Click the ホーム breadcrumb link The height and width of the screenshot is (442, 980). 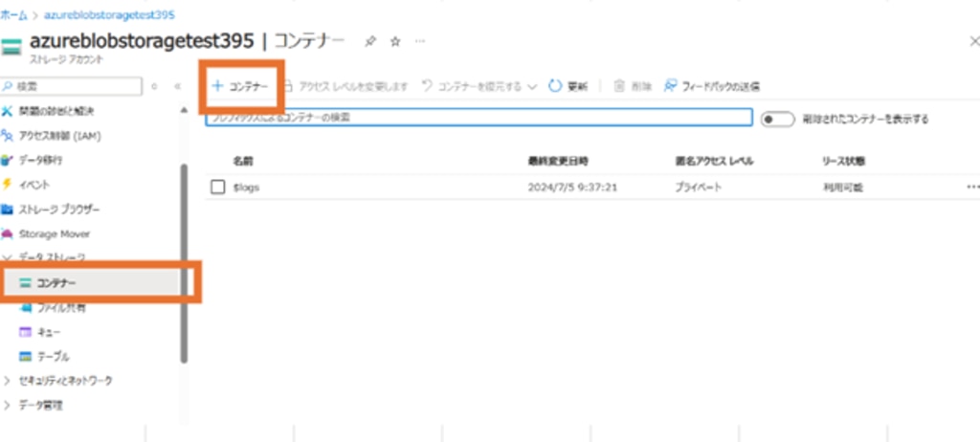click(13, 13)
